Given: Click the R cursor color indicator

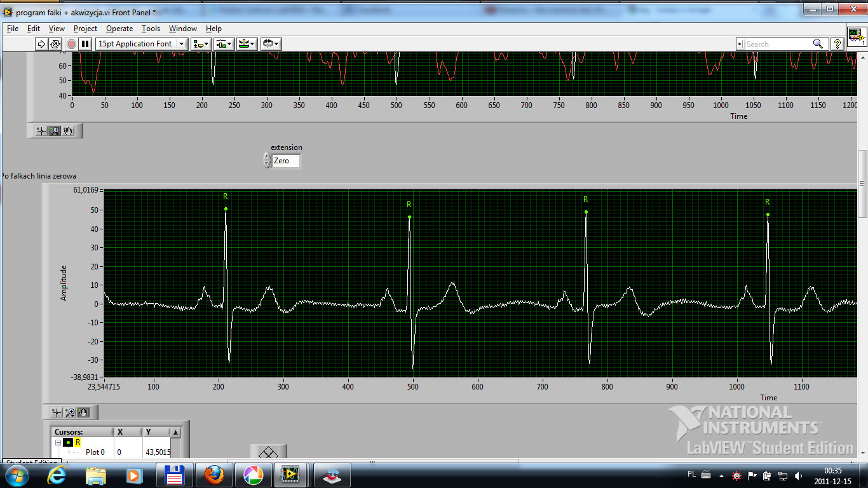Looking at the screenshot, I should click(68, 442).
